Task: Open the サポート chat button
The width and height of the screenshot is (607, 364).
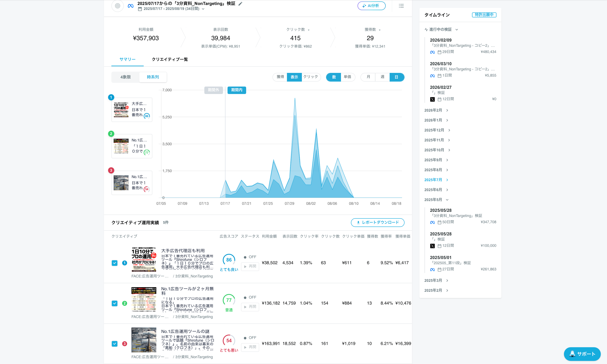Action: [x=582, y=354]
